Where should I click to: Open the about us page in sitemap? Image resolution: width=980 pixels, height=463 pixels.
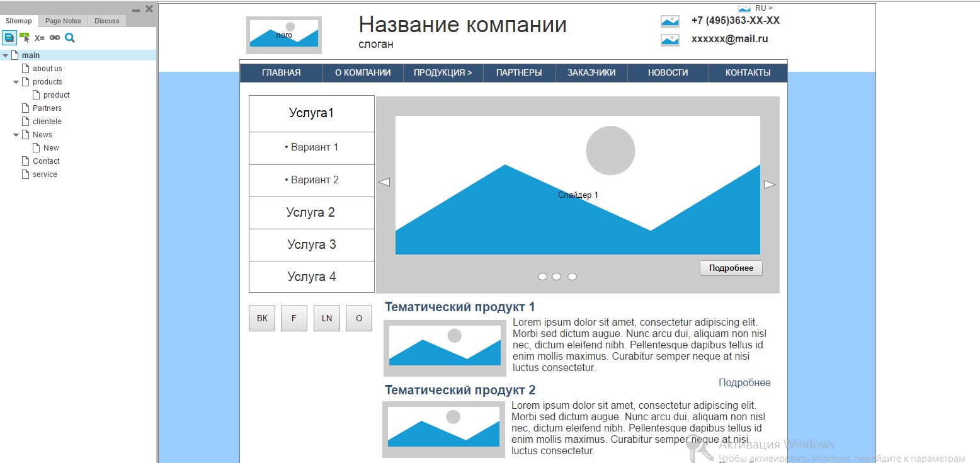coord(47,69)
